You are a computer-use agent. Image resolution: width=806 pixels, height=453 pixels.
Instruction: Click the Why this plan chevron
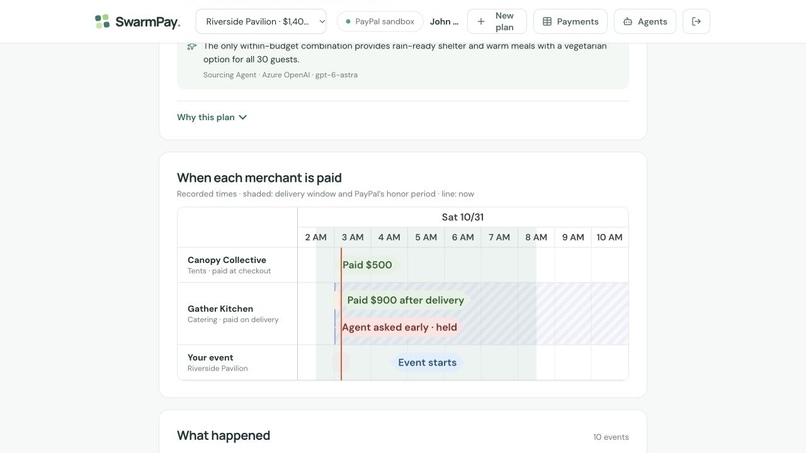coord(243,117)
